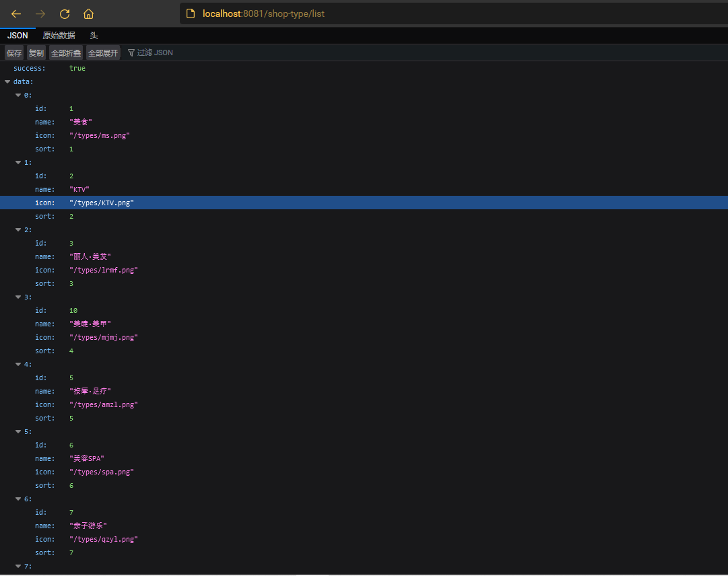Switch to the 原始数据 tab
This screenshot has height=576, width=728.
click(59, 35)
